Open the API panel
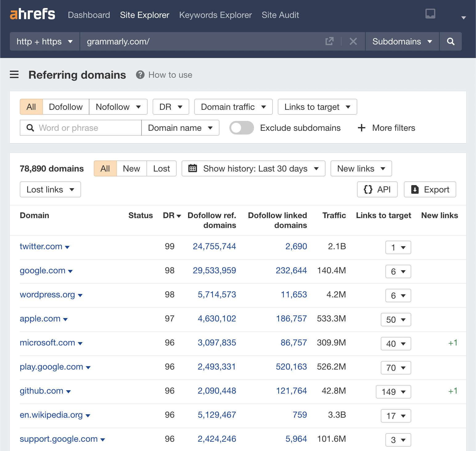 pos(377,189)
